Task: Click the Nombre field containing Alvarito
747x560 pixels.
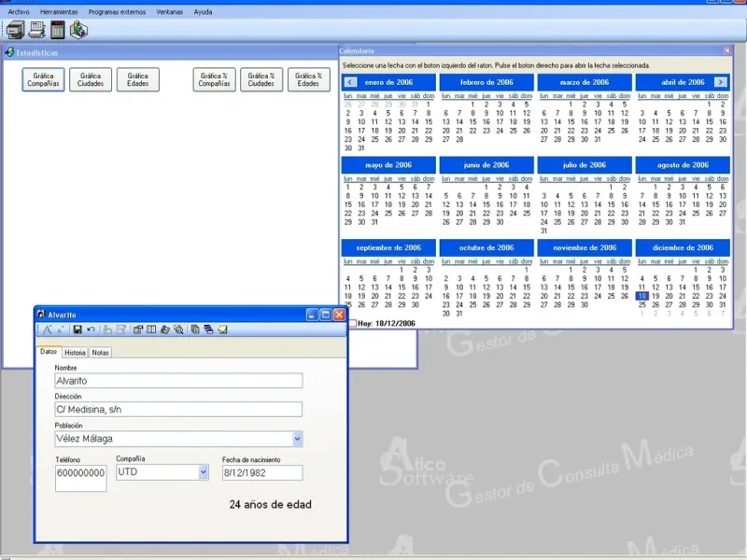Action: [178, 381]
